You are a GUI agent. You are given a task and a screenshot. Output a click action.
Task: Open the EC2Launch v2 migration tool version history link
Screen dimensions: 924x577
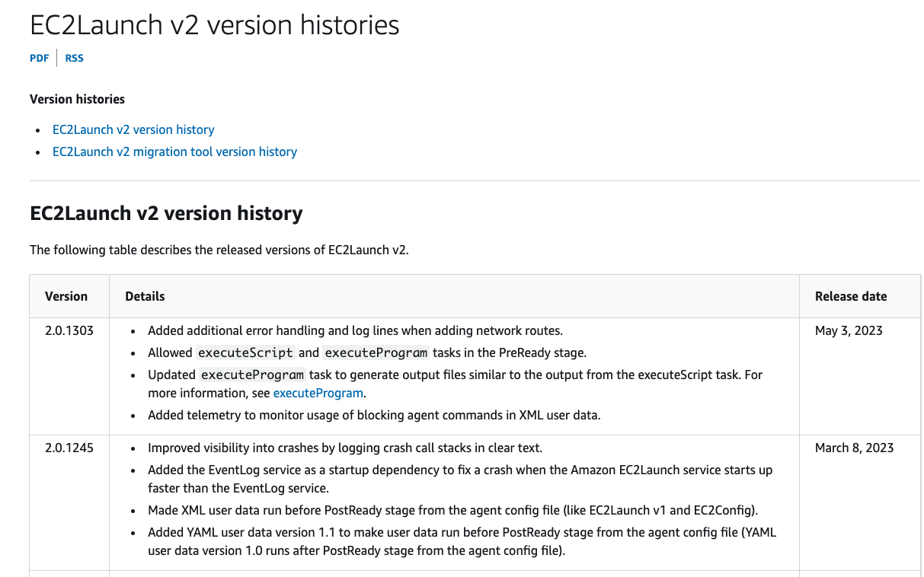click(x=174, y=151)
